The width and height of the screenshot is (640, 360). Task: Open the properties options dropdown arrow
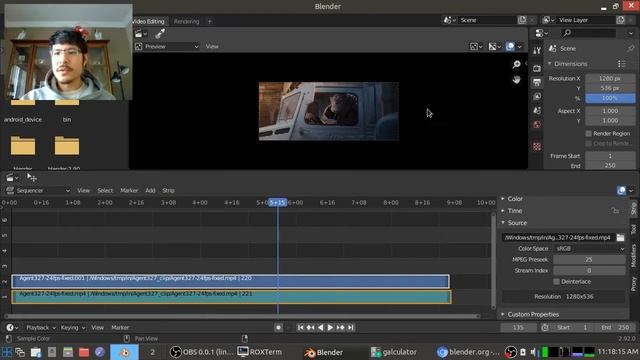[x=631, y=33]
